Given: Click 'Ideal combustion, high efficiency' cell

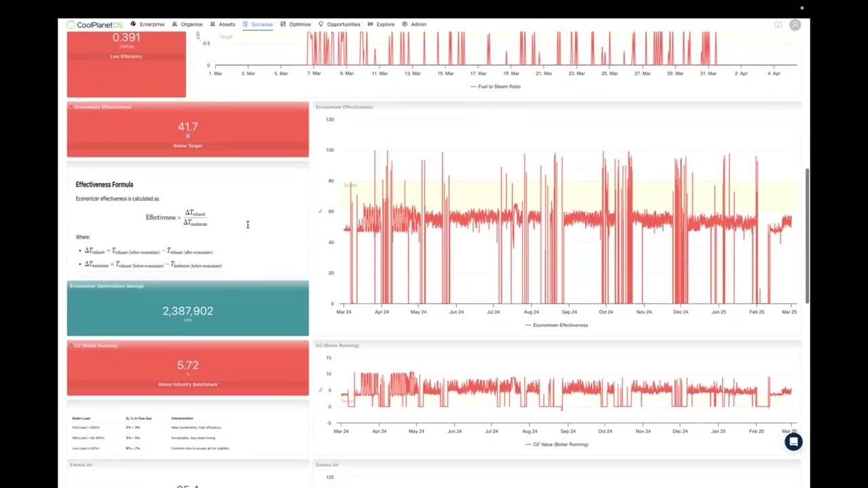Looking at the screenshot, I should pyautogui.click(x=196, y=428).
